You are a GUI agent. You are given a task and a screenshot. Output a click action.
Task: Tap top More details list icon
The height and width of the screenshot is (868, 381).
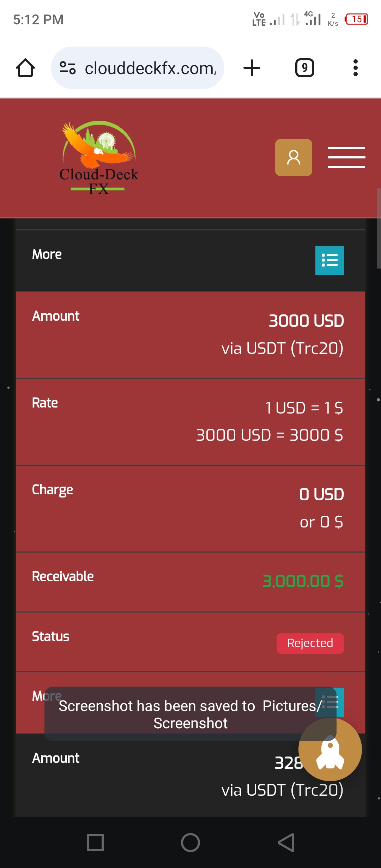329,260
